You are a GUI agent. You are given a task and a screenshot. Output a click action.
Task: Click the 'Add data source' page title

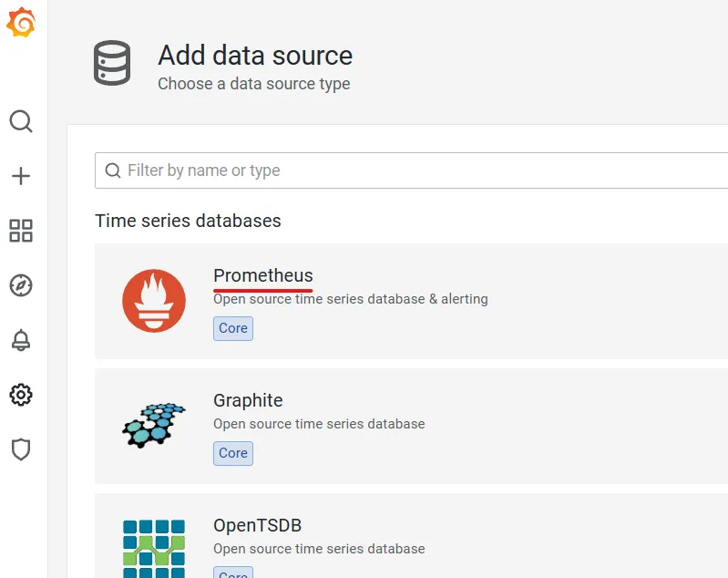255,56
